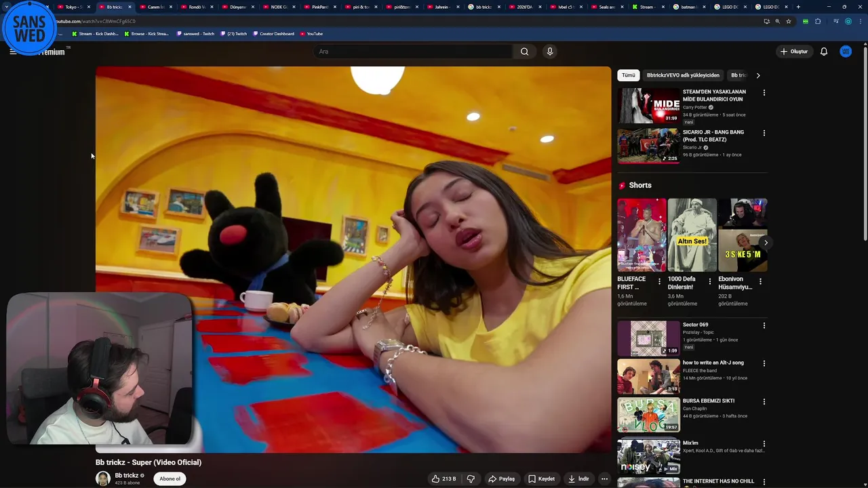
Task: Switch to the PinkPant browser tab
Action: click(x=319, y=7)
